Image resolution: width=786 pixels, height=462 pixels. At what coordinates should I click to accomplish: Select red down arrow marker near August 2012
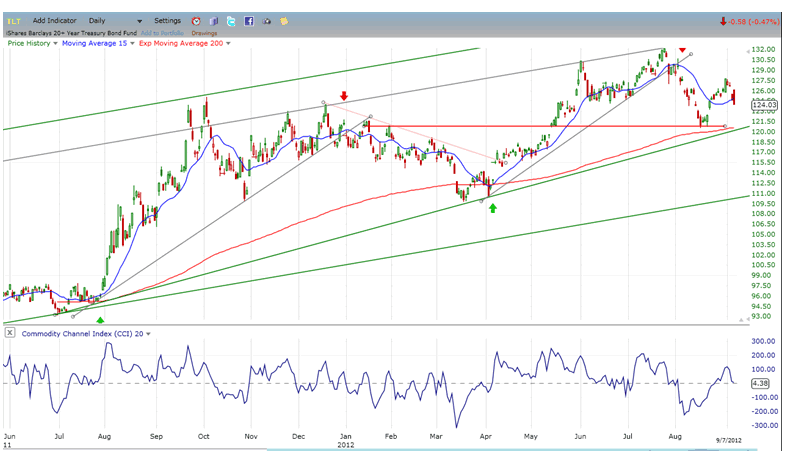682,50
